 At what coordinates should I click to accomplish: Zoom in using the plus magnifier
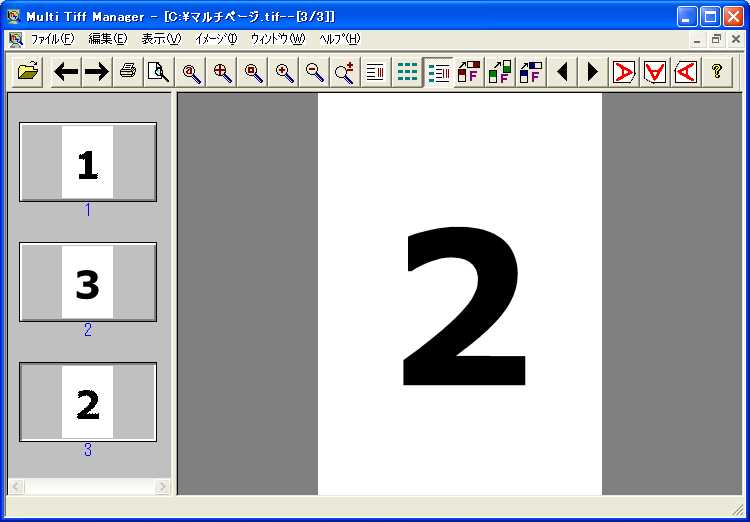click(284, 72)
